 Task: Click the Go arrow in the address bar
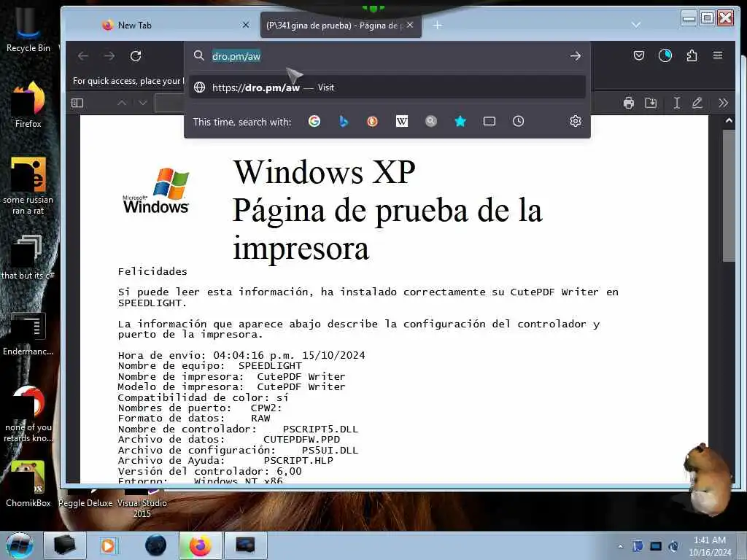576,56
